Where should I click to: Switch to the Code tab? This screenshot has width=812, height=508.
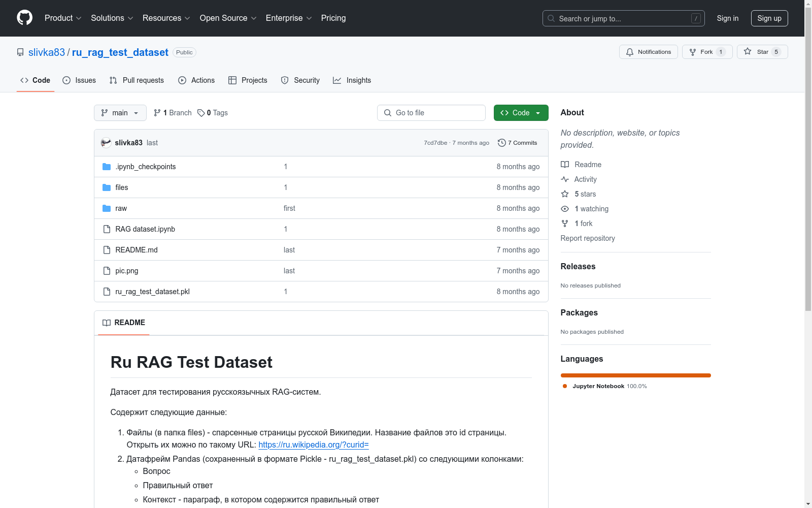(36, 80)
